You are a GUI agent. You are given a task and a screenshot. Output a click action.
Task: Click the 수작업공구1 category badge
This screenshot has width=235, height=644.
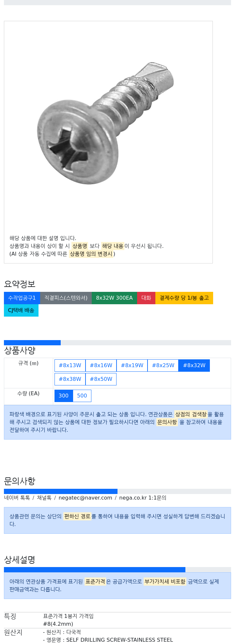(x=22, y=298)
